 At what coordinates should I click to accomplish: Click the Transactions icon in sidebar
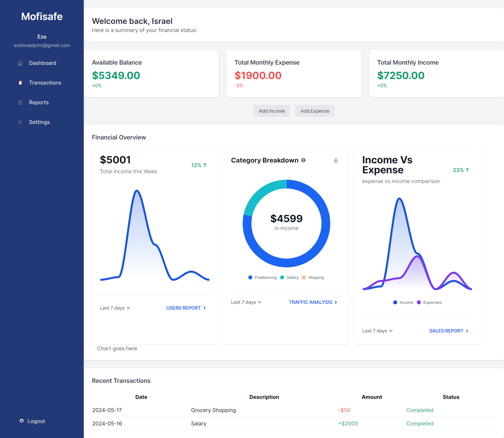point(20,83)
